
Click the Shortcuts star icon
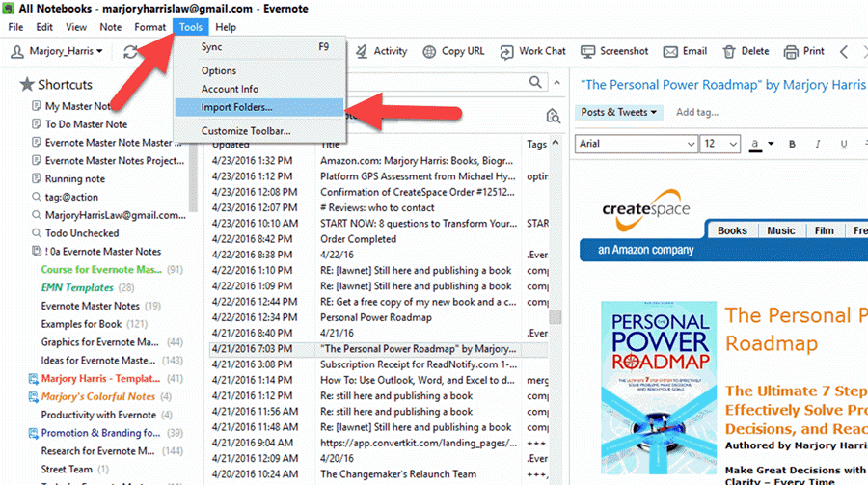27,85
